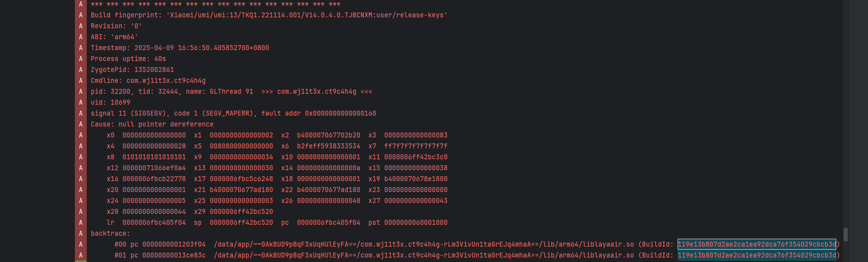Click the 'A' level badge beside the uid line
868x262 pixels.
pos(81,102)
